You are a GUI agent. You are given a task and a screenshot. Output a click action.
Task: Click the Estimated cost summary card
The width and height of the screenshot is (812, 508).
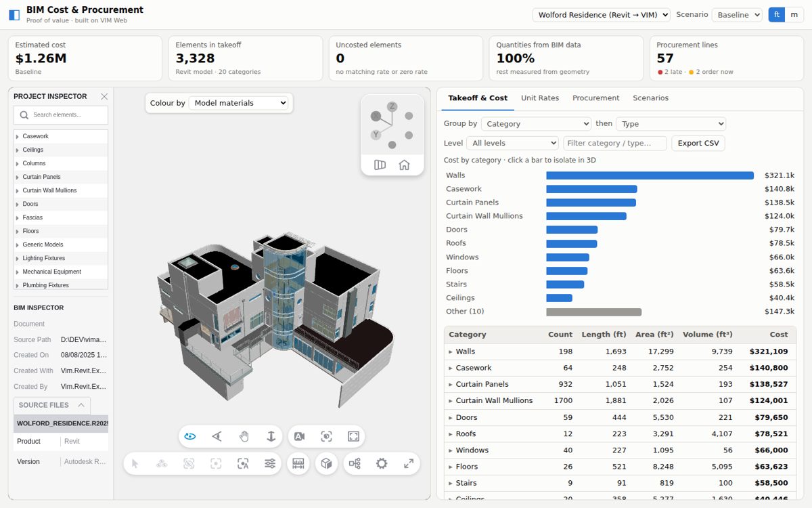(x=85, y=58)
